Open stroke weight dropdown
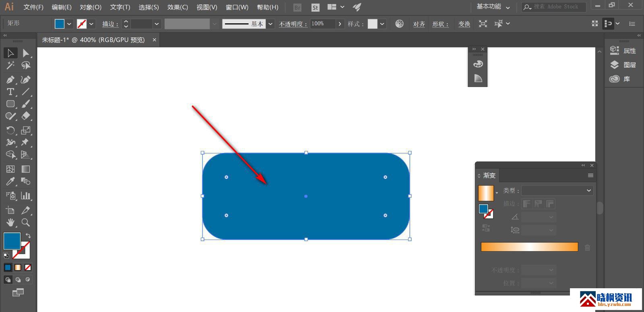 [x=157, y=24]
